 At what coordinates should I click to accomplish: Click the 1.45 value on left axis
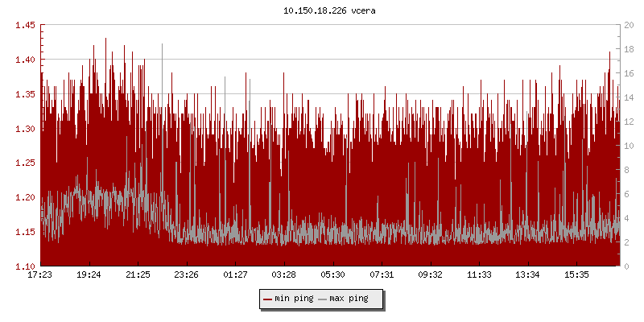point(25,25)
